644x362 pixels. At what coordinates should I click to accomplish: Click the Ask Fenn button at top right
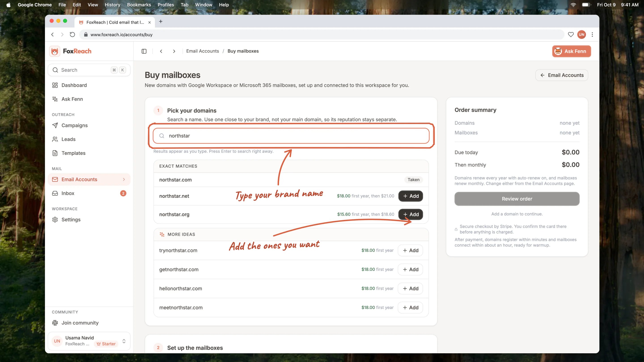pyautogui.click(x=571, y=51)
